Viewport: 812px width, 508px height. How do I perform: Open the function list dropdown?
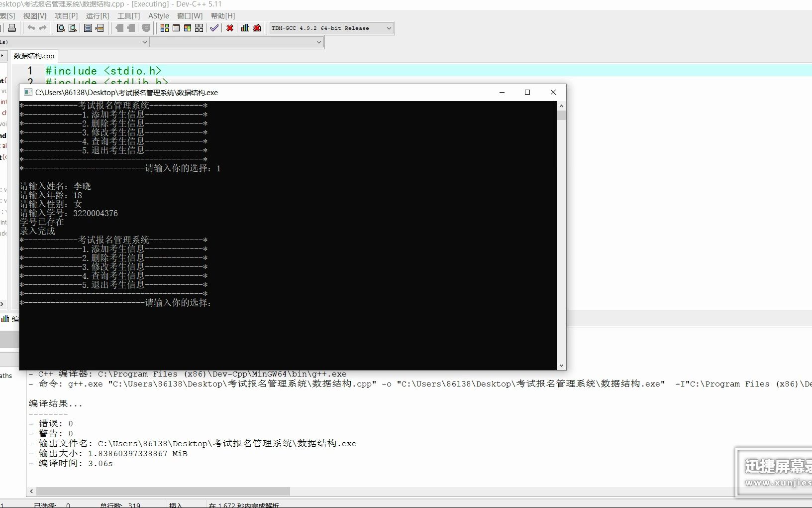coord(319,42)
